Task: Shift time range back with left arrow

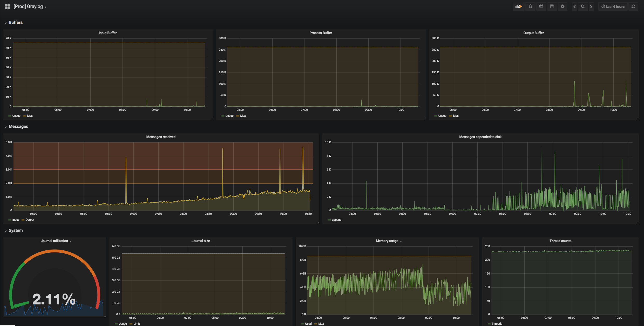Action: click(574, 6)
